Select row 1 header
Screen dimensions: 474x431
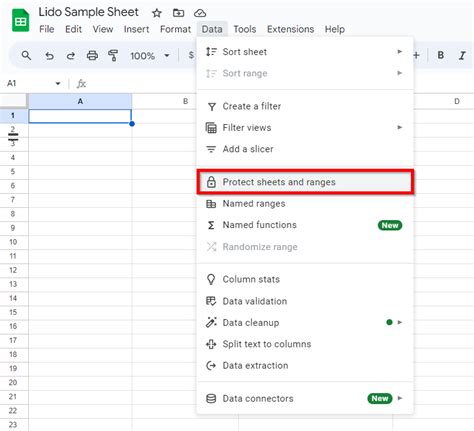(x=13, y=116)
